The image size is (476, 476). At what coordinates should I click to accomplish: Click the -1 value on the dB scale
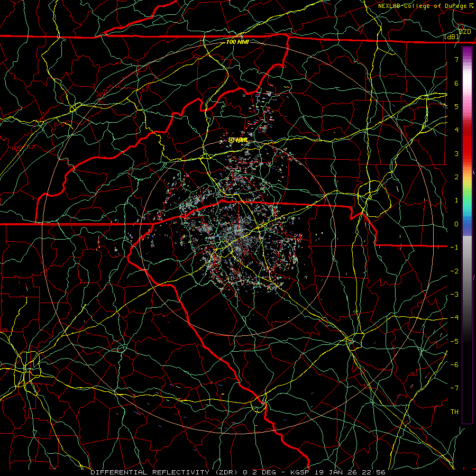(454, 248)
